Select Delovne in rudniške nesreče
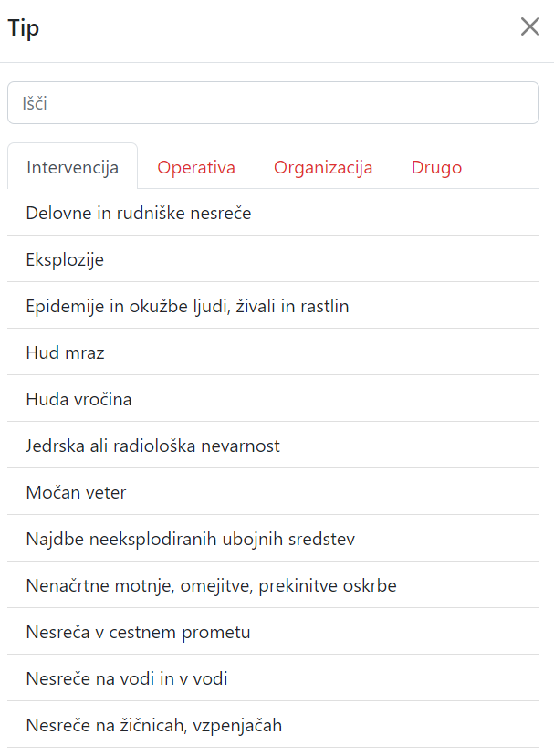This screenshot has width=554, height=756. [273, 213]
